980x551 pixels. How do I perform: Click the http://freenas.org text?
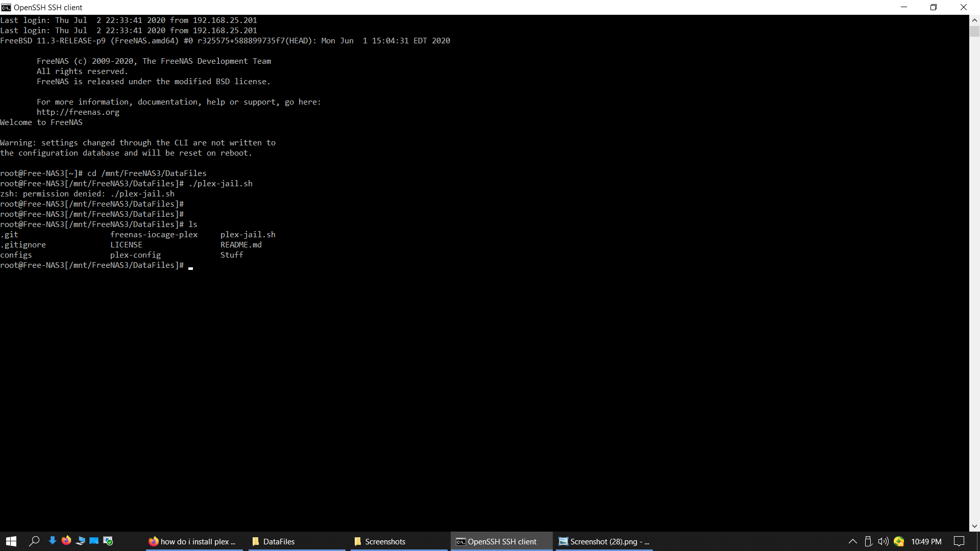tap(78, 112)
